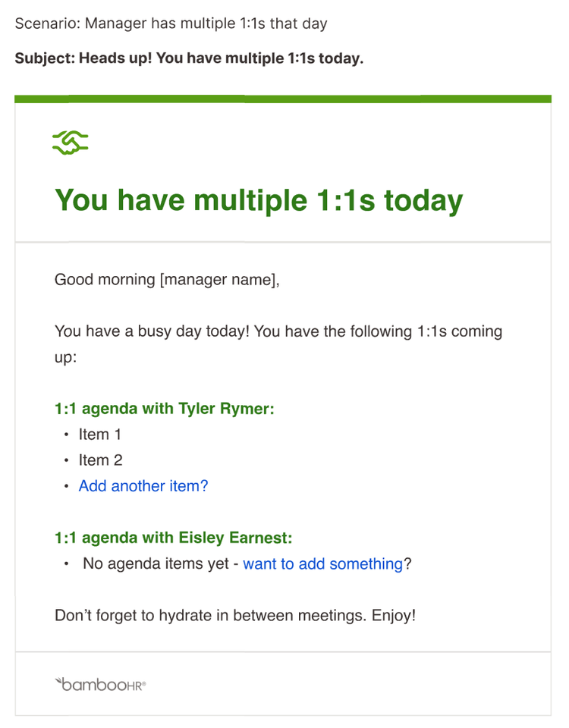569x728 pixels.
Task: Click the bullet before 'No agenda items yet'
Action: 67,563
